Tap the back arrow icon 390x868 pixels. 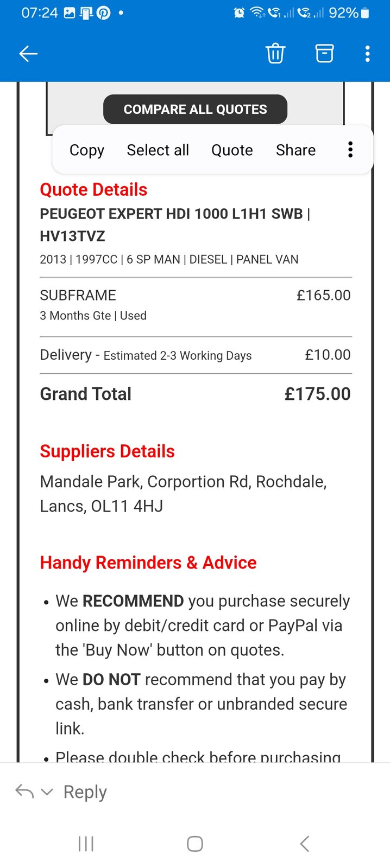28,53
